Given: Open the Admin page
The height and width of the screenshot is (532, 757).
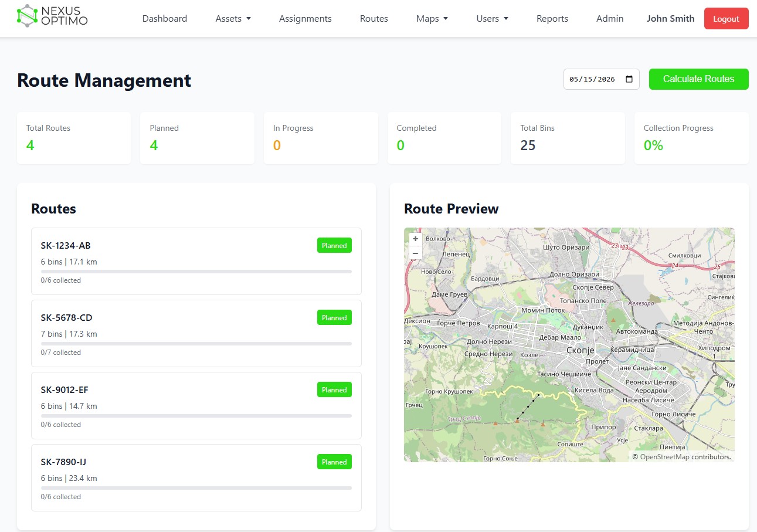Looking at the screenshot, I should coord(610,19).
